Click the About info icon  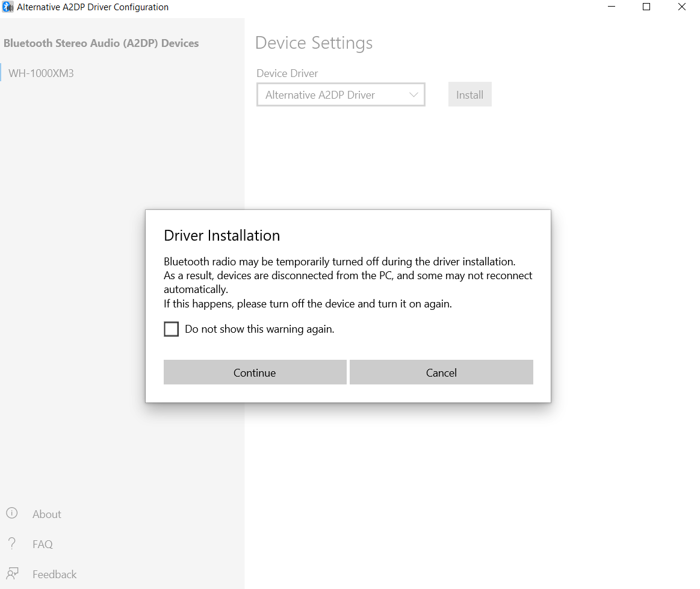[x=12, y=513]
